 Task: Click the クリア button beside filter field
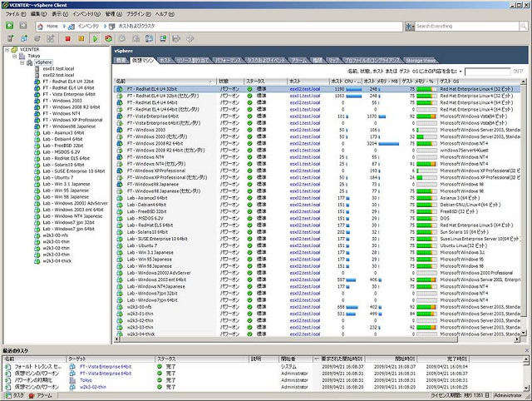(518, 72)
